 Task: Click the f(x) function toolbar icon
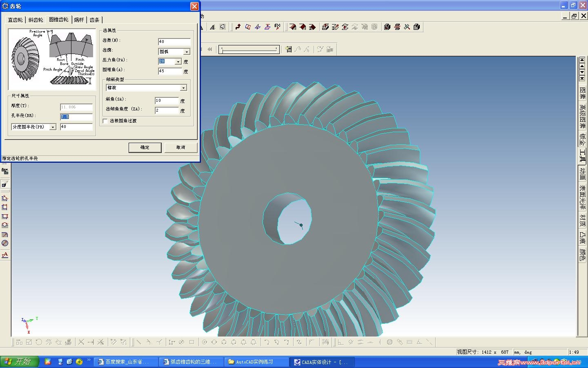[x=278, y=27]
